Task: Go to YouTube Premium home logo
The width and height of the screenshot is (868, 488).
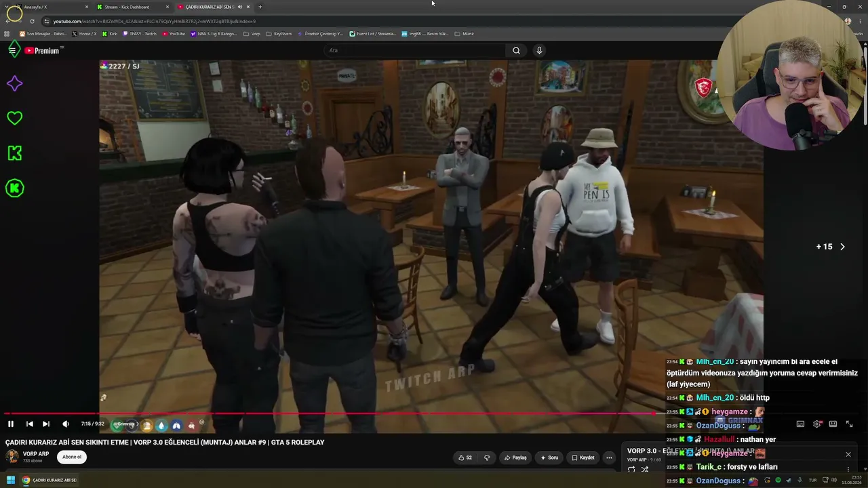Action: click(x=42, y=50)
